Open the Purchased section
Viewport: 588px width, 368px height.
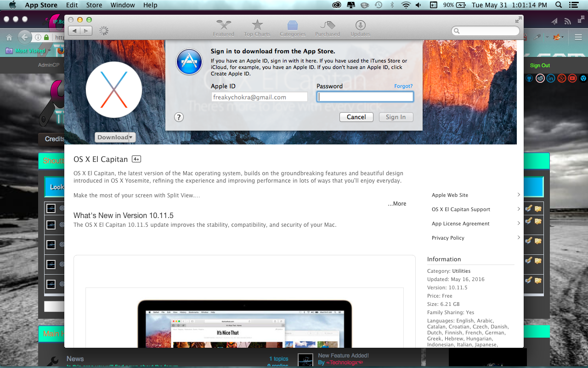click(328, 28)
